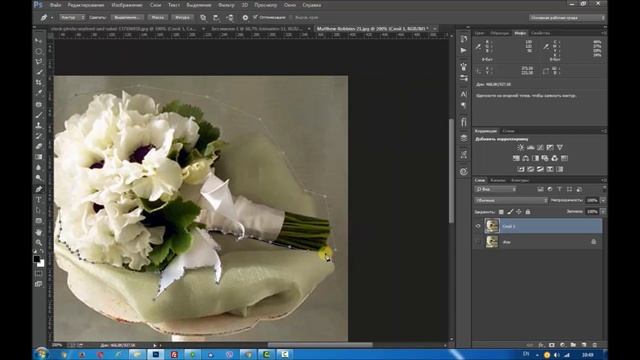Select the Hand tool
The width and height of the screenshot is (640, 360).
(39, 232)
